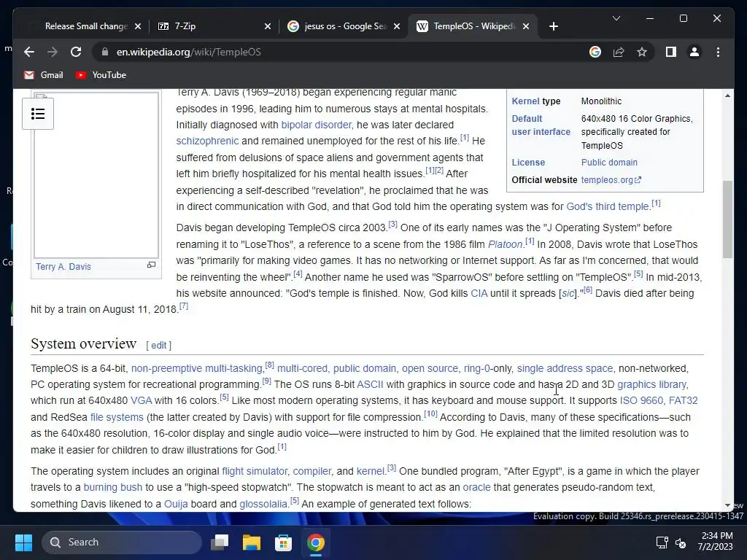747x560 pixels.
Task: Open file systems link
Action: (x=117, y=417)
